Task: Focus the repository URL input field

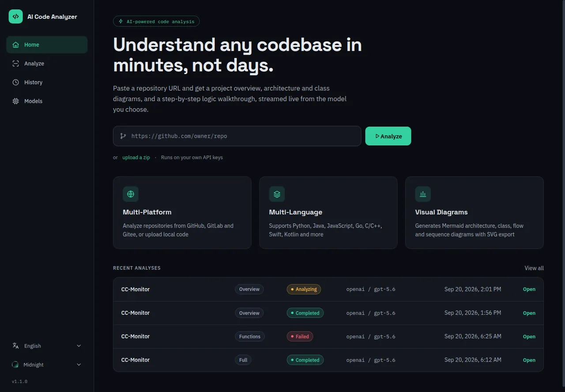Action: click(x=237, y=136)
